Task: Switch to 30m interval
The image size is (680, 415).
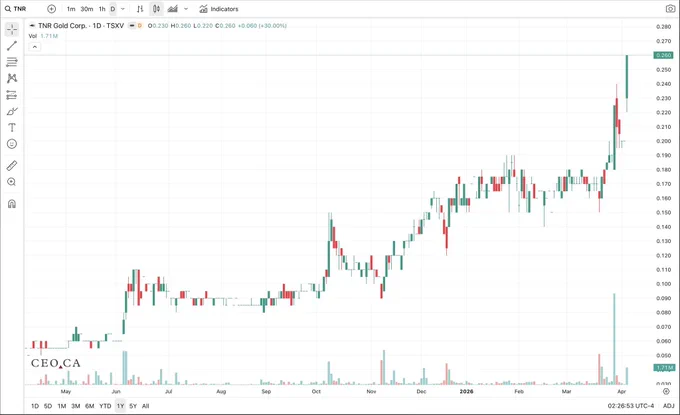Action: pyautogui.click(x=87, y=9)
